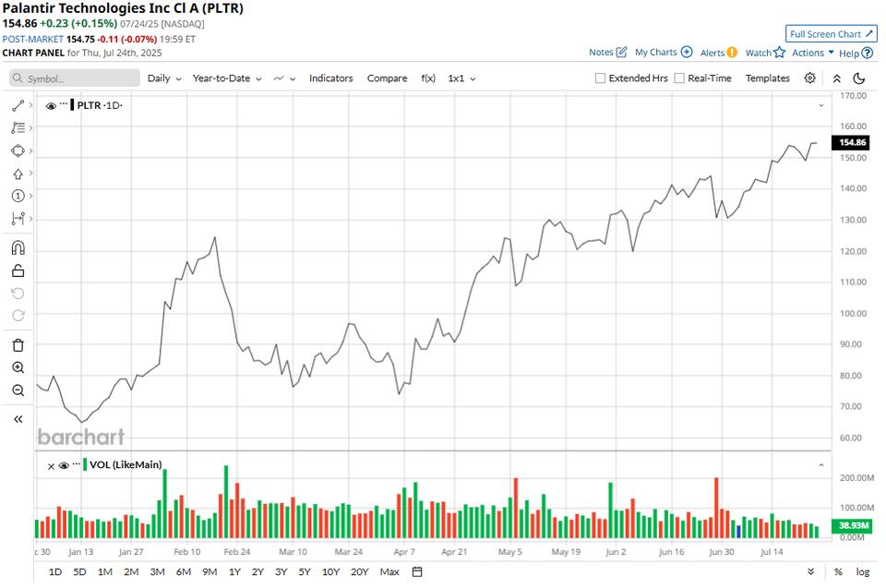The image size is (886, 588).
Task: Click the 154.86 current price label
Action: click(x=851, y=142)
